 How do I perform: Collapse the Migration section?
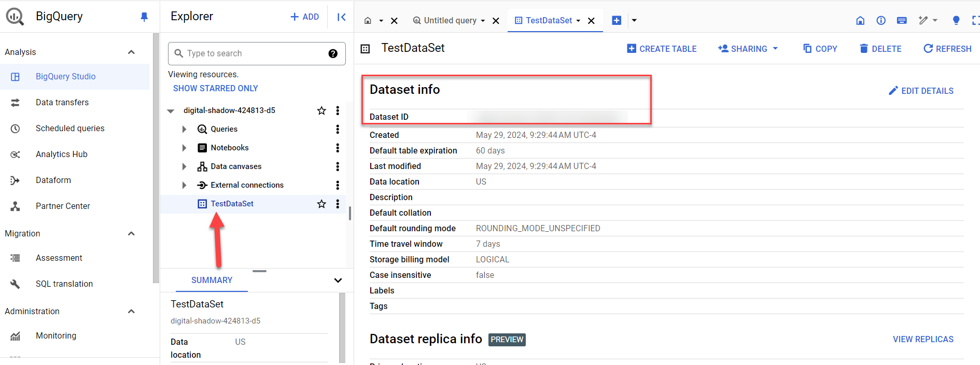[131, 233]
